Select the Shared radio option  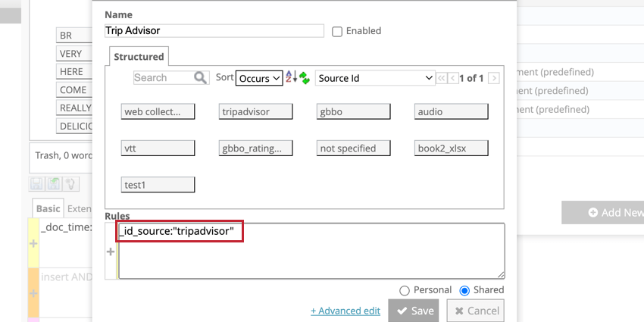464,290
